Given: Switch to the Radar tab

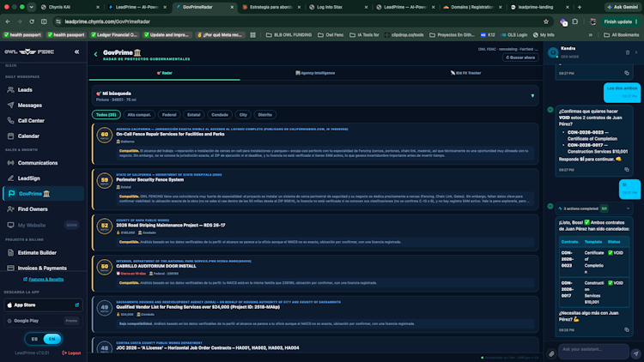Looking at the screenshot, I should click(x=164, y=73).
